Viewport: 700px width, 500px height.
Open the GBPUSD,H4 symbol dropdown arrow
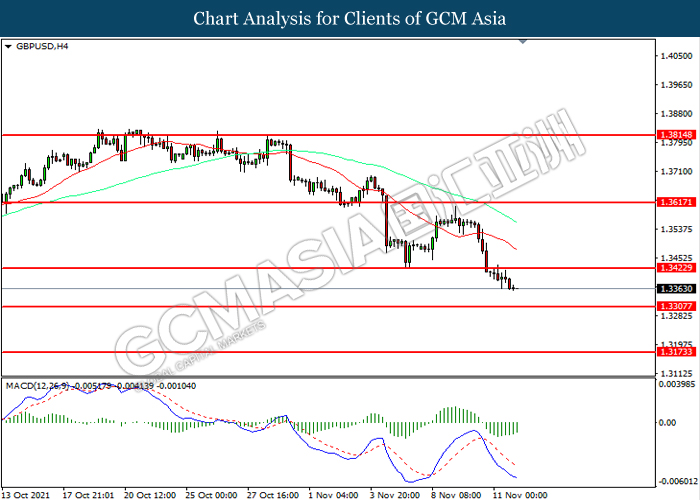coord(8,46)
